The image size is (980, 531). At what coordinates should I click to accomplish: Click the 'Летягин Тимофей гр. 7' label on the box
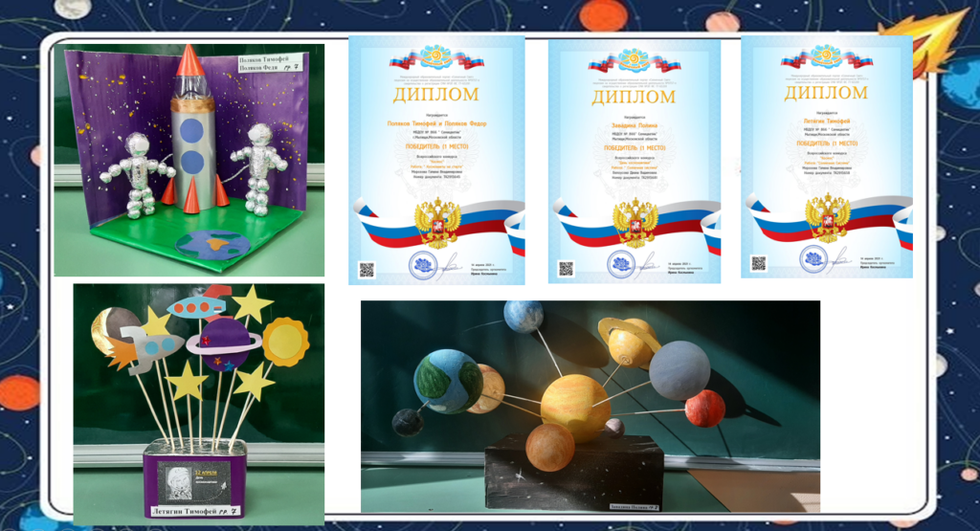click(195, 512)
